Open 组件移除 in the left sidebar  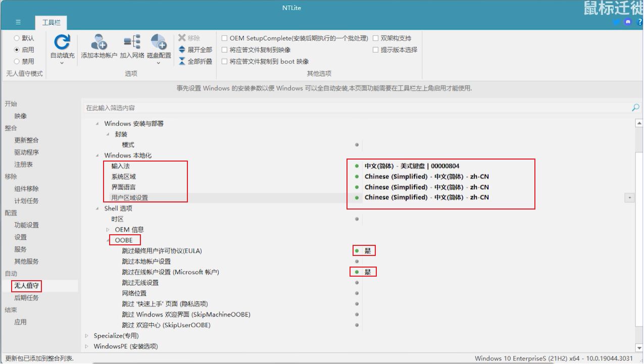pyautogui.click(x=26, y=188)
